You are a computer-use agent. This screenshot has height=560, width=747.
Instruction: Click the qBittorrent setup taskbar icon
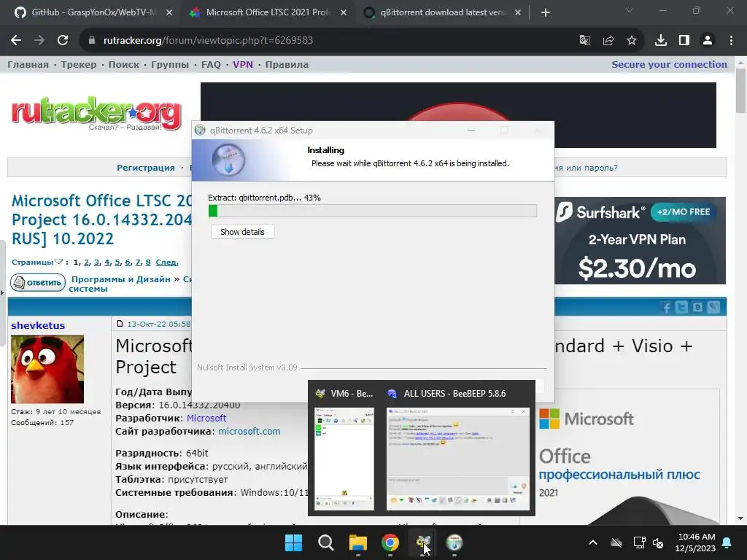[454, 542]
